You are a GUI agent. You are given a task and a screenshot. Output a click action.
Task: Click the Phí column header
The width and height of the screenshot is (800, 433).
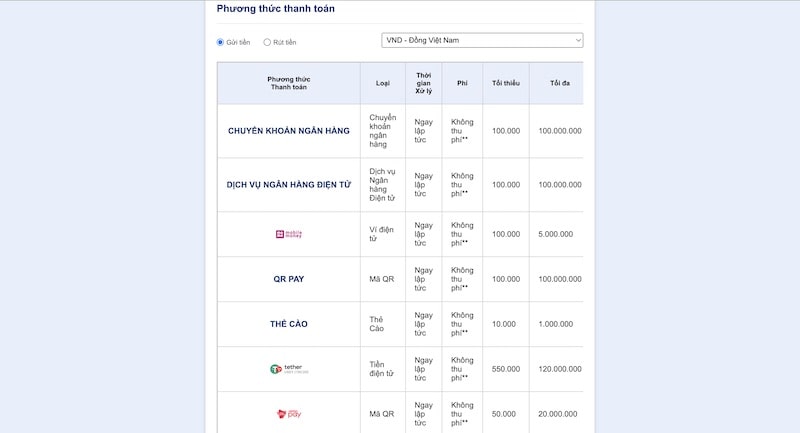pyautogui.click(x=462, y=83)
